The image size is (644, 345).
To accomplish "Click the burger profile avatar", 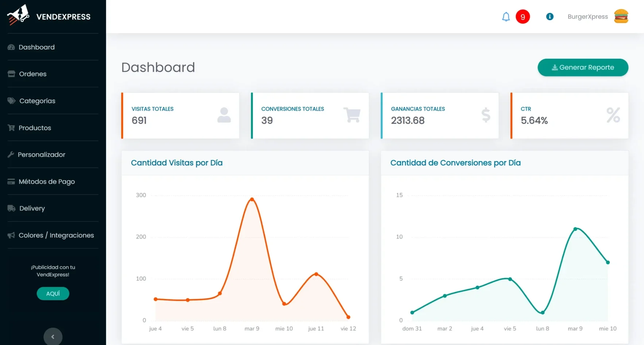I will point(621,16).
